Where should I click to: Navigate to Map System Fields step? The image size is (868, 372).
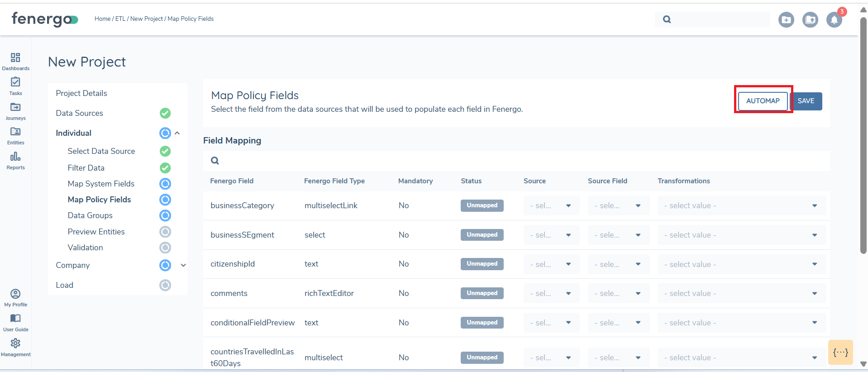pyautogui.click(x=101, y=184)
